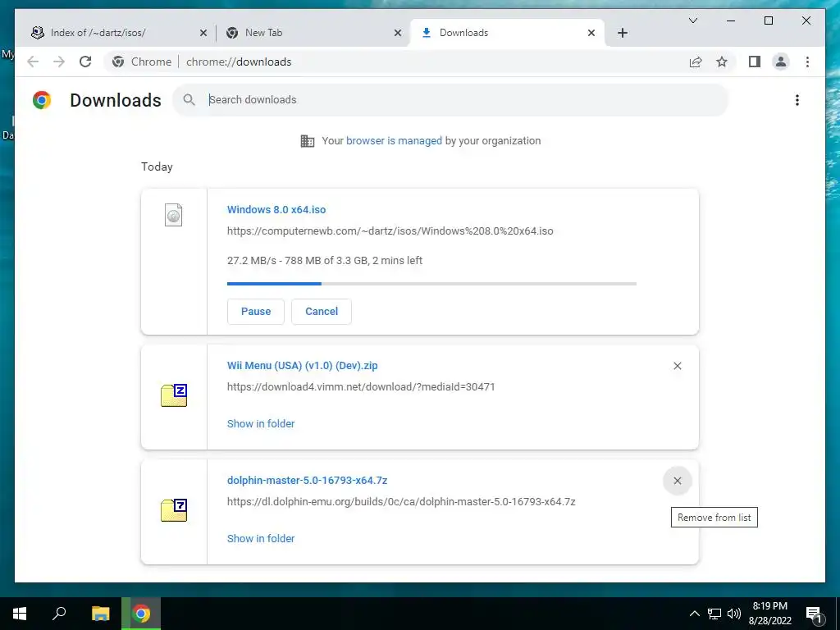Open the Downloads page more actions menu
This screenshot has height=630, width=840.
tap(797, 100)
